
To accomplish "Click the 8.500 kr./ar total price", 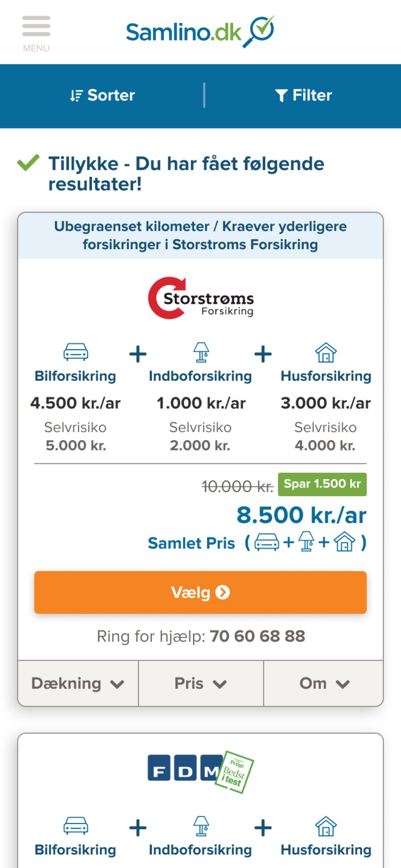I will (x=301, y=515).
